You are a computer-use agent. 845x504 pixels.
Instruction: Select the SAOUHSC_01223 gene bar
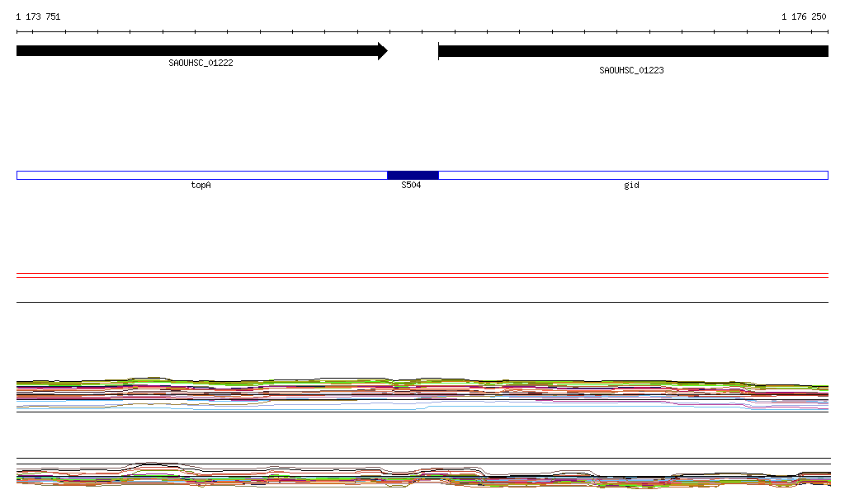632,51
